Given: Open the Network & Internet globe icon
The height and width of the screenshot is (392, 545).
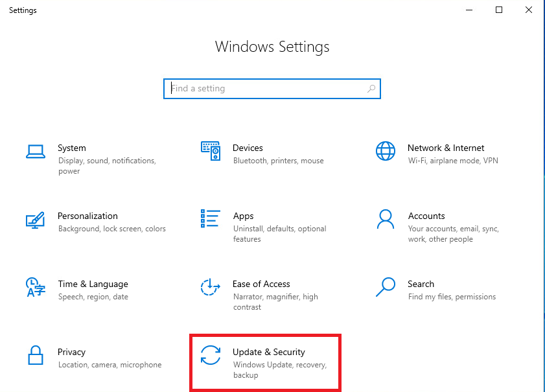Looking at the screenshot, I should [x=386, y=151].
